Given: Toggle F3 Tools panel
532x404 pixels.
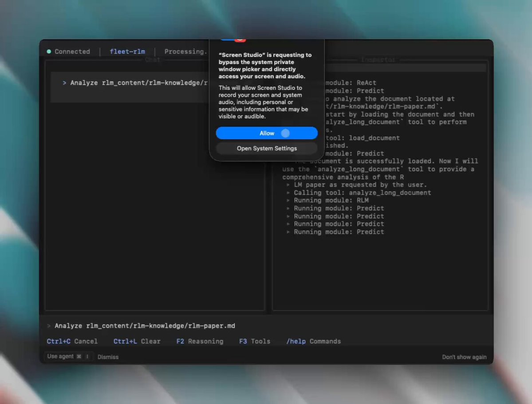Looking at the screenshot, I should [255, 341].
